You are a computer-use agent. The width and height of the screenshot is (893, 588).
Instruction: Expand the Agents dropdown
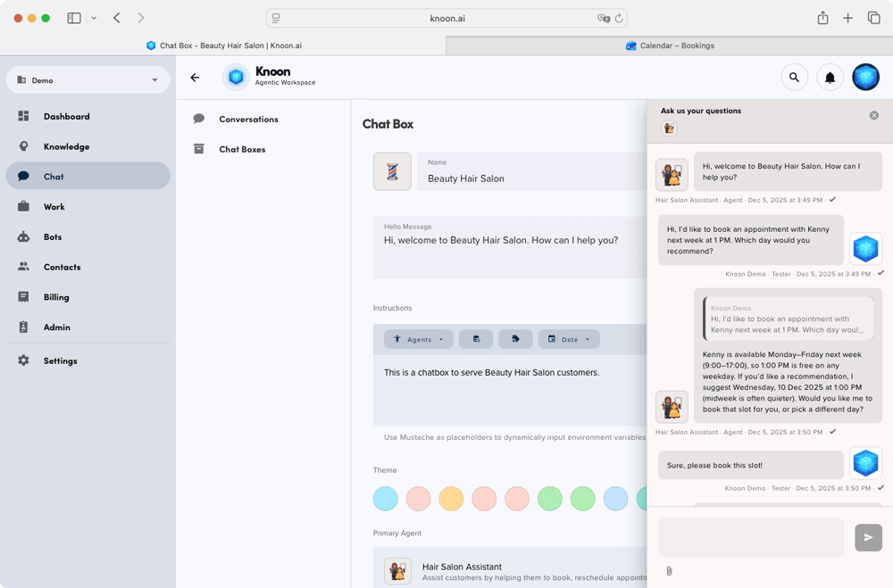tap(419, 339)
